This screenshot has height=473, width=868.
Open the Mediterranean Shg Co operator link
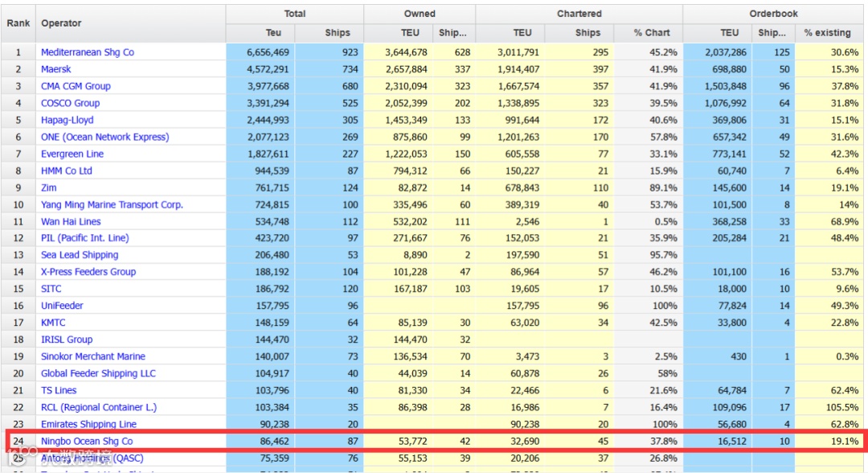(x=88, y=52)
